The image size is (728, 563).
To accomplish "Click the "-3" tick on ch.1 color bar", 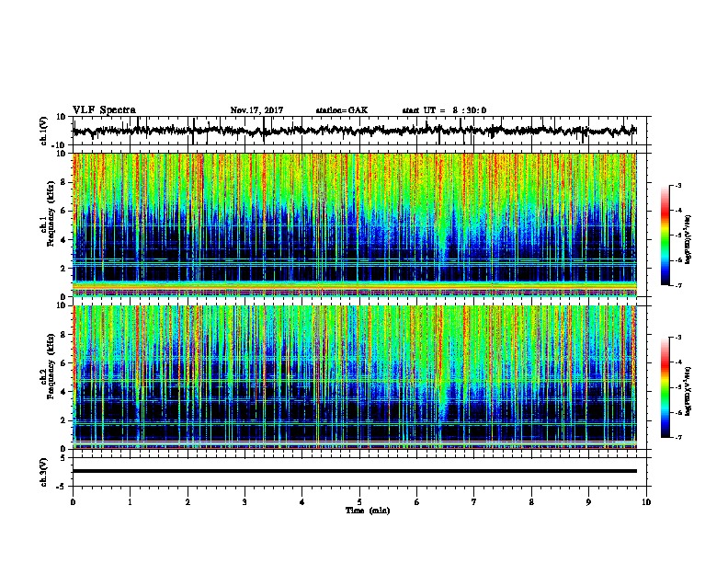I will pyautogui.click(x=678, y=185).
